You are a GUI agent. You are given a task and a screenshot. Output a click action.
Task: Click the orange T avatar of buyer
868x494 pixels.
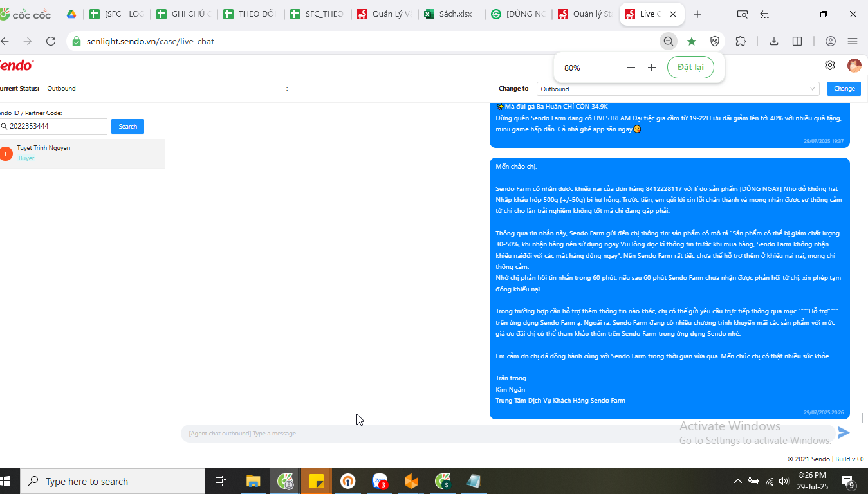click(6, 153)
